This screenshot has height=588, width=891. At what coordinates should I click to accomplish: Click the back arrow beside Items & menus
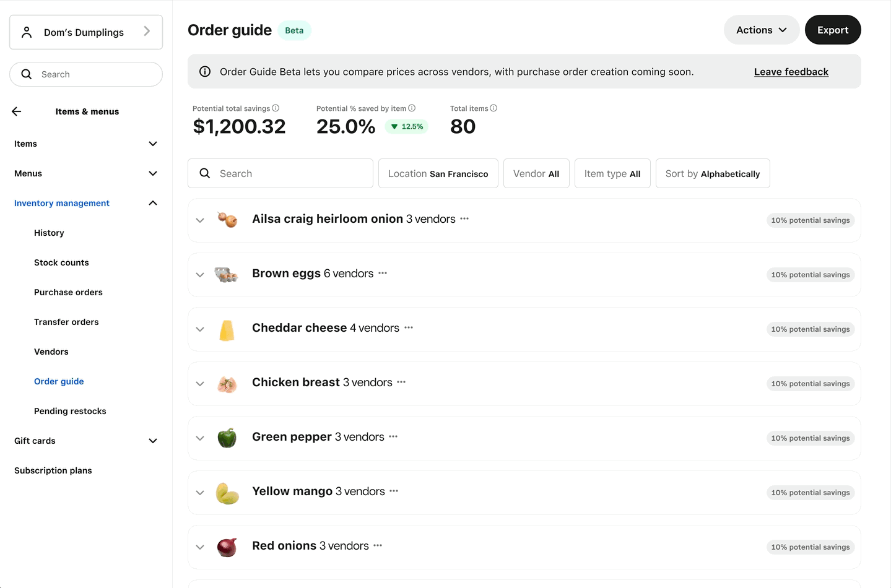click(x=17, y=111)
